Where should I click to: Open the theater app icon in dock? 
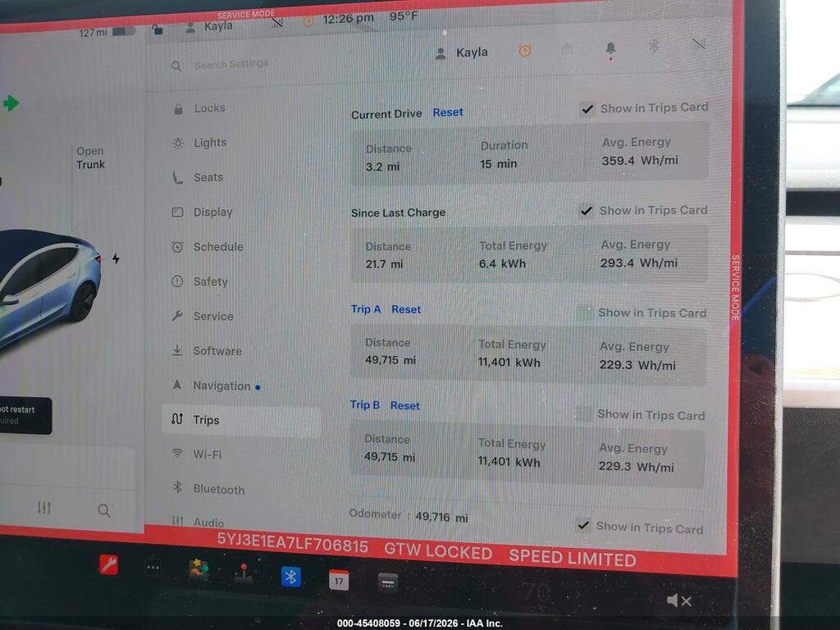[x=388, y=583]
